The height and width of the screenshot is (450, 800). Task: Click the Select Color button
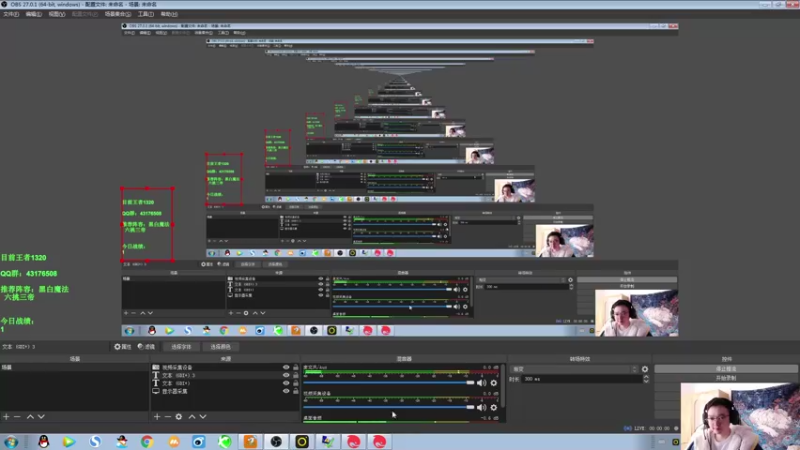tap(220, 346)
